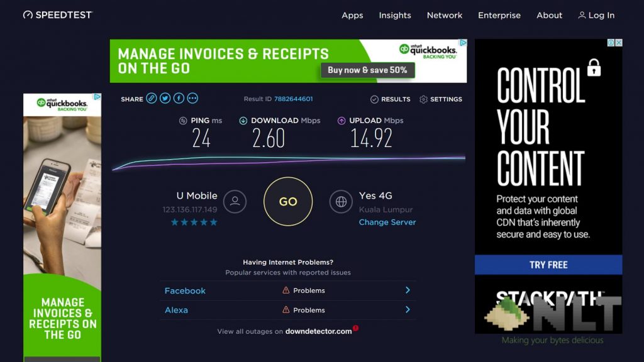Screen dimensions: 644x362
Task: Click Alexa problems warning icon
Action: coord(286,310)
